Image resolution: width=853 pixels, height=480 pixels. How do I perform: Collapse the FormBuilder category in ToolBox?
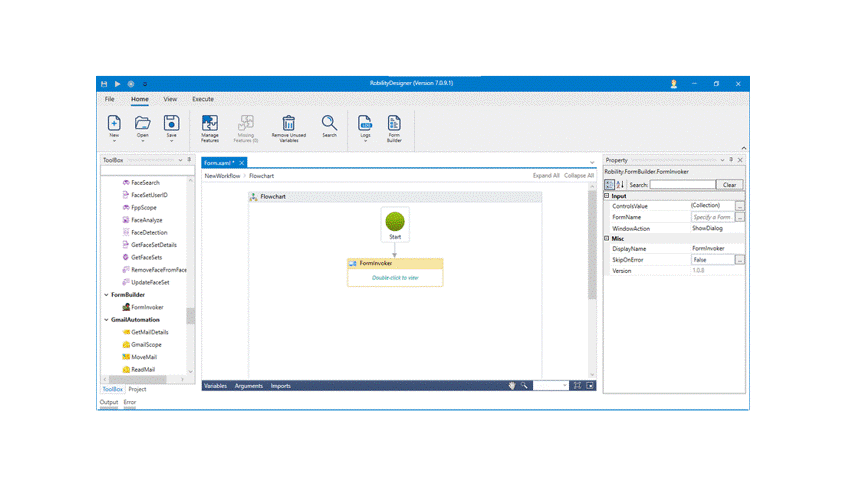[x=107, y=295]
